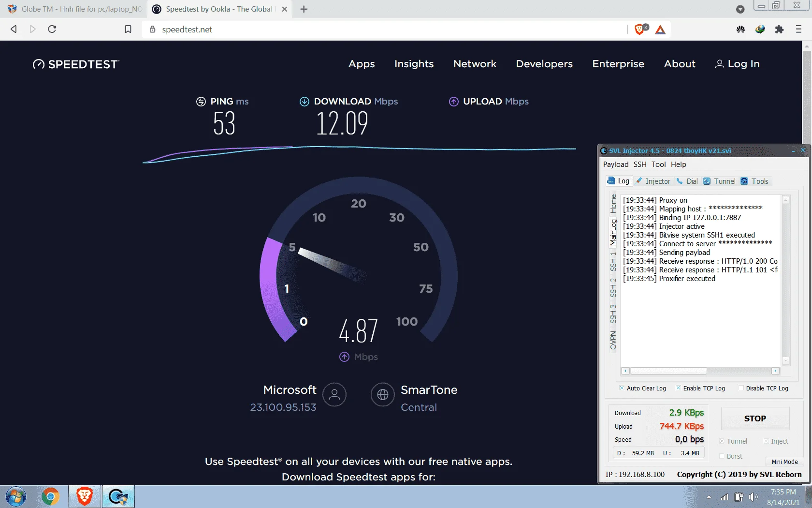Image resolution: width=812 pixels, height=508 pixels.
Task: Click the IP address 23.100.95.153
Action: [x=283, y=407]
